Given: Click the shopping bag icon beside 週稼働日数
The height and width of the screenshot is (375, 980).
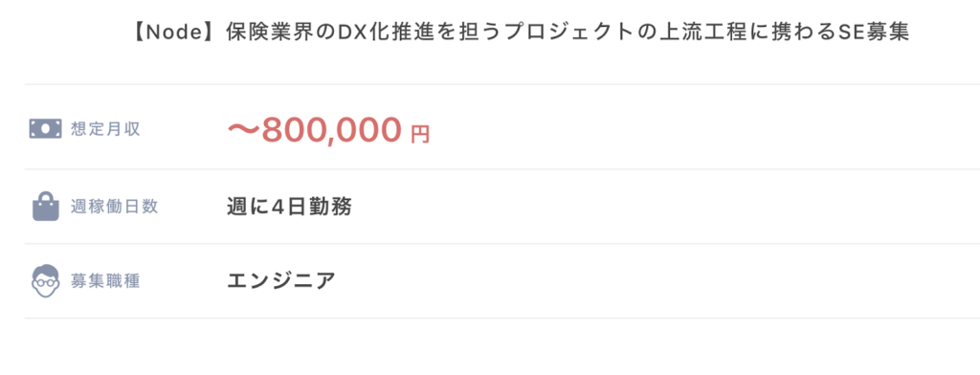Looking at the screenshot, I should pyautogui.click(x=46, y=206).
